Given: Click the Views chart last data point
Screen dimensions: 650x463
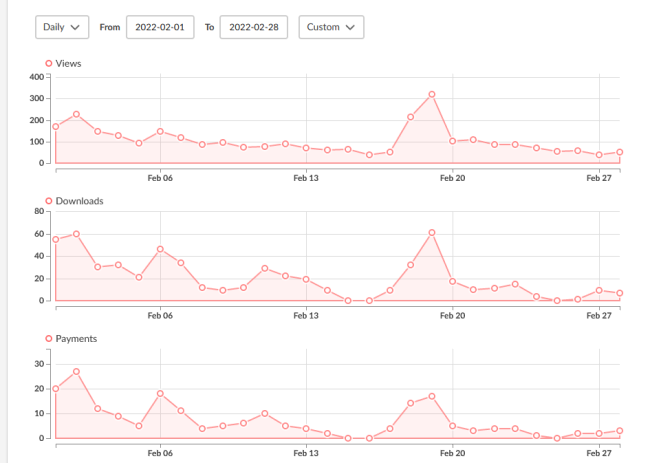Looking at the screenshot, I should pyautogui.click(x=620, y=152).
